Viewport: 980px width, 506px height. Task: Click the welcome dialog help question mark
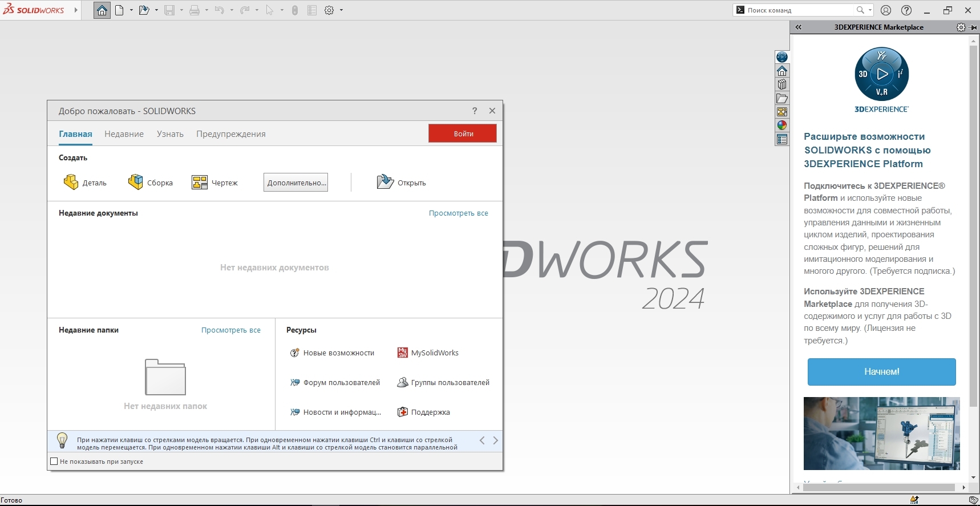pos(475,111)
